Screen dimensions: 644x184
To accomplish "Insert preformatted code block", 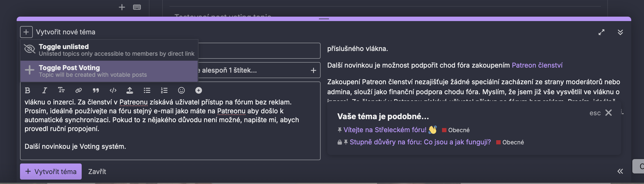I will (113, 90).
